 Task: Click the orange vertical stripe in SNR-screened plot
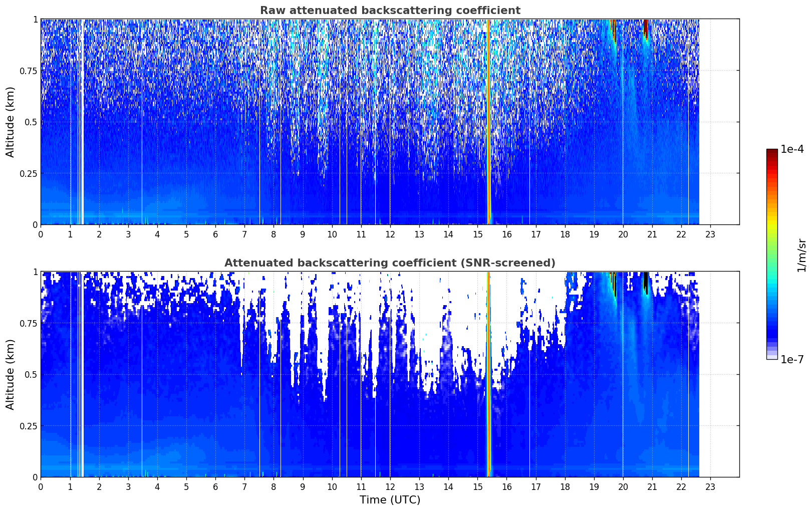[488, 374]
